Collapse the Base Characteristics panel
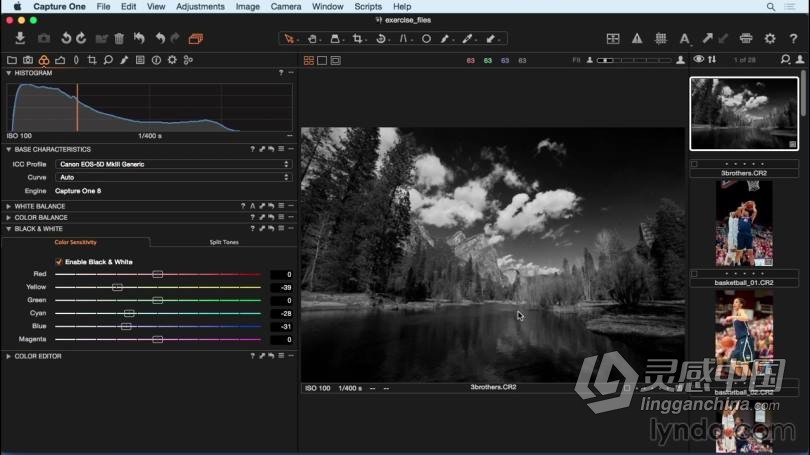 pos(8,149)
